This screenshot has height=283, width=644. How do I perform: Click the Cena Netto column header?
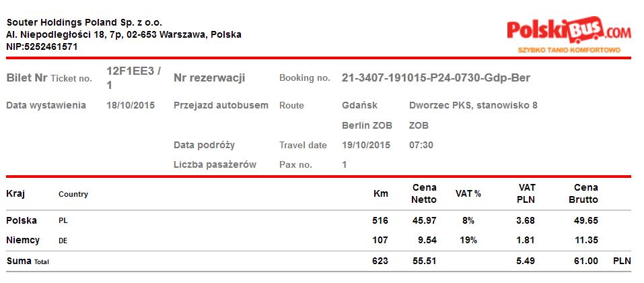(x=424, y=193)
